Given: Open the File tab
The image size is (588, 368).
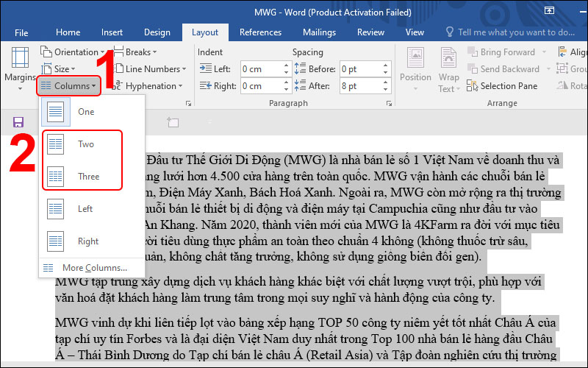Looking at the screenshot, I should [21, 32].
